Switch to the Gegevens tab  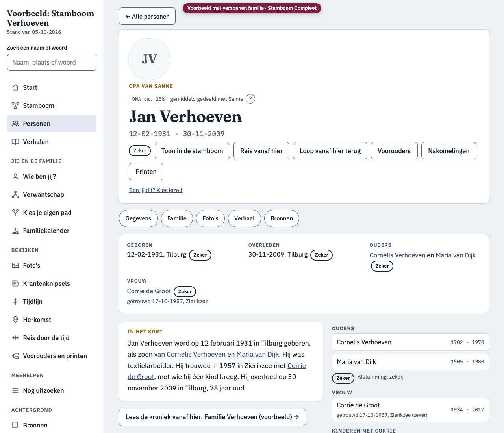tap(138, 218)
